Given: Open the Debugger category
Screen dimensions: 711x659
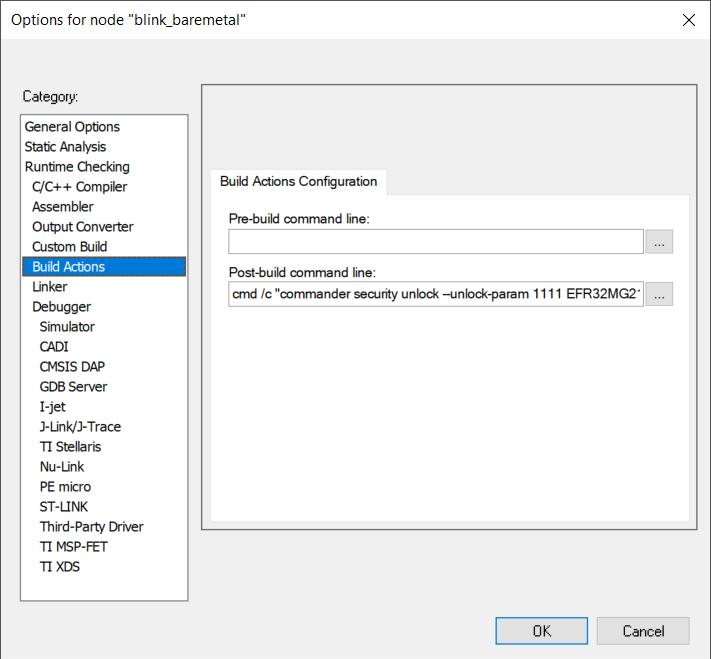Looking at the screenshot, I should pos(61,307).
